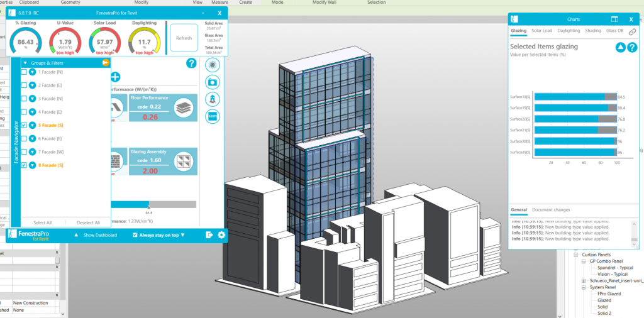This screenshot has height=318, width=644.
Task: Expand the 7 Facade [W] dropdown arrow
Action: 33,152
